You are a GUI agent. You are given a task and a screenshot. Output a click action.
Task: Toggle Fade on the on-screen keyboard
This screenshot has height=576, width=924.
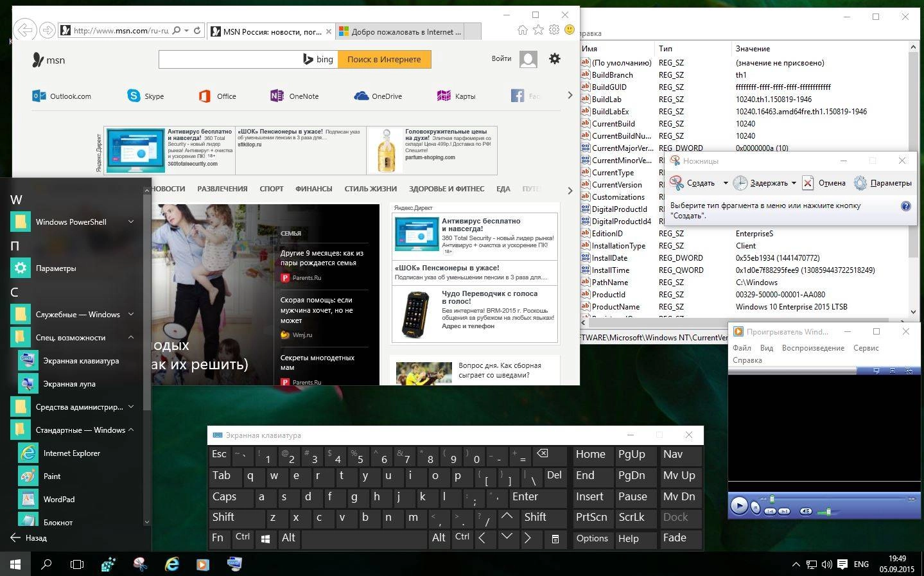(x=681, y=539)
